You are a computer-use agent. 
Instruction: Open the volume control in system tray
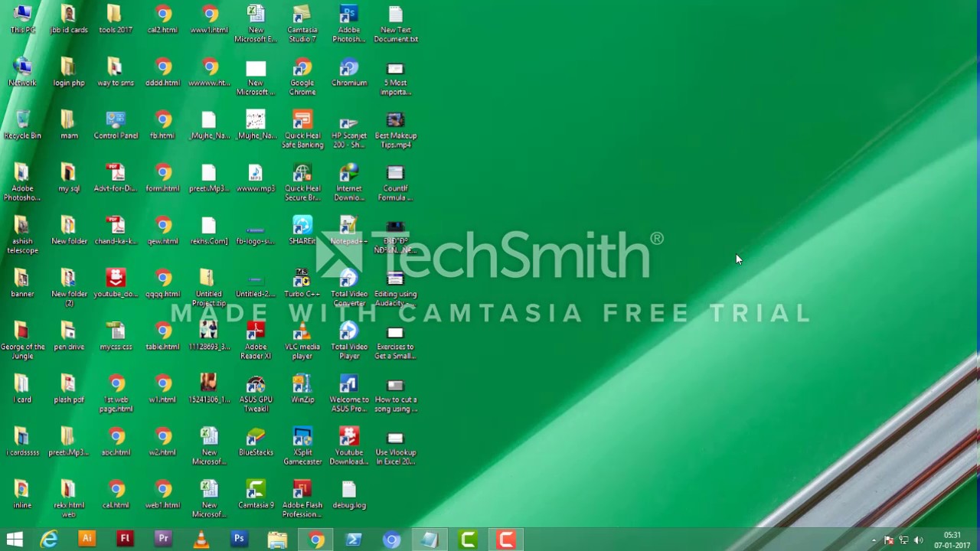tap(918, 540)
